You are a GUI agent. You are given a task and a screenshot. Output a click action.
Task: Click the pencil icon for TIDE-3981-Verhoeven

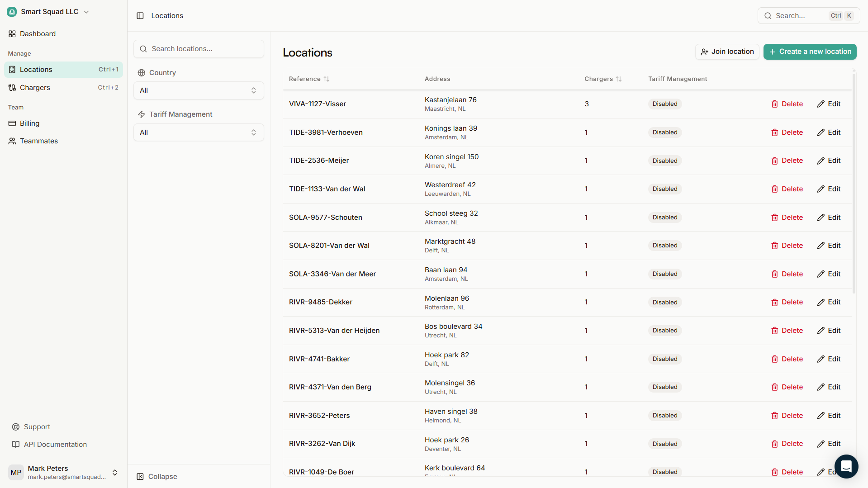coord(821,132)
